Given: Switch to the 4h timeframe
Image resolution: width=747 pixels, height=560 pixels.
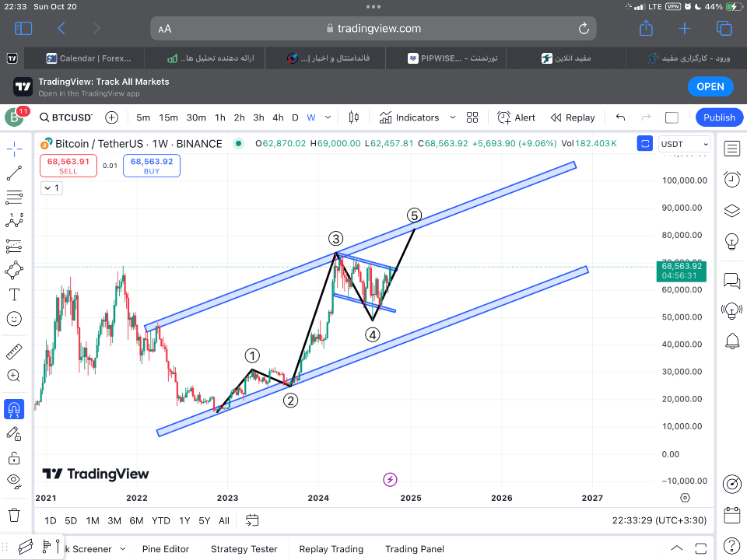Looking at the screenshot, I should [278, 117].
